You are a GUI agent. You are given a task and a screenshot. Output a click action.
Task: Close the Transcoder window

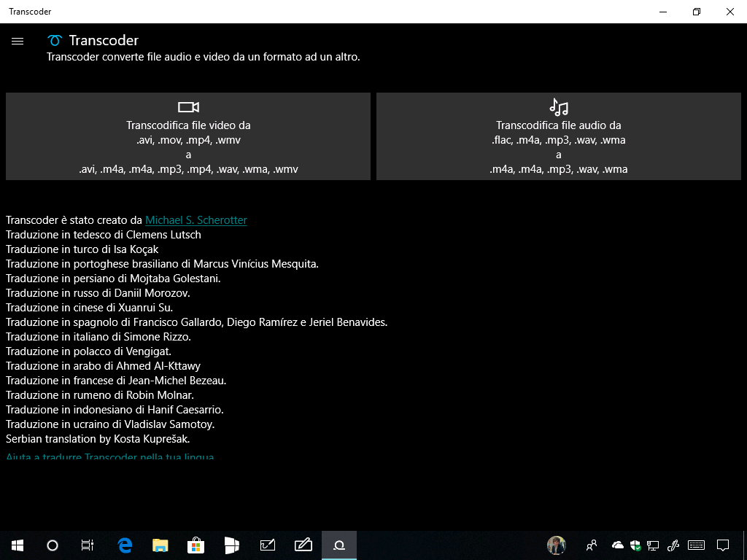729,12
